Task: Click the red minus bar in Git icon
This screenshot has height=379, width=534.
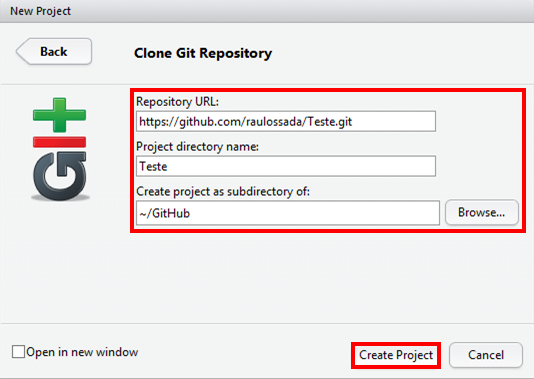Action: click(x=59, y=142)
